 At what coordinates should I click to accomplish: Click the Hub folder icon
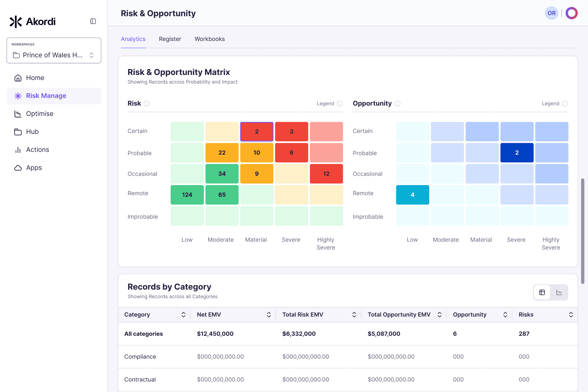[x=18, y=132]
